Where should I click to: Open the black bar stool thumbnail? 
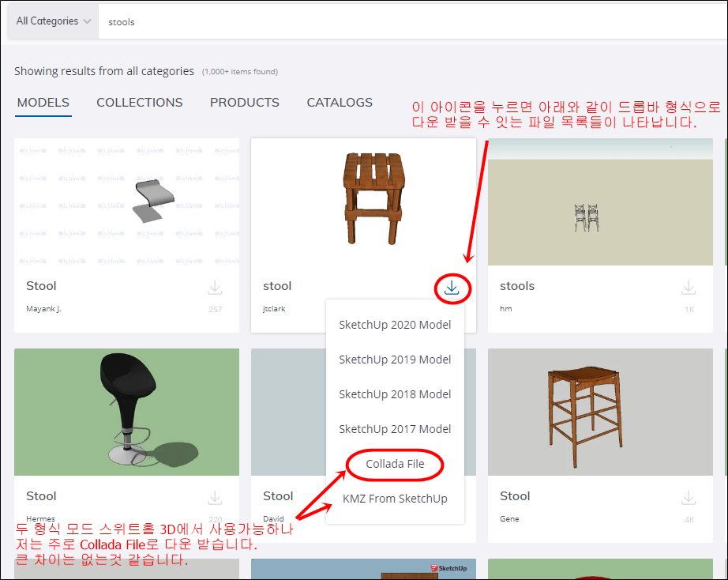pos(127,412)
